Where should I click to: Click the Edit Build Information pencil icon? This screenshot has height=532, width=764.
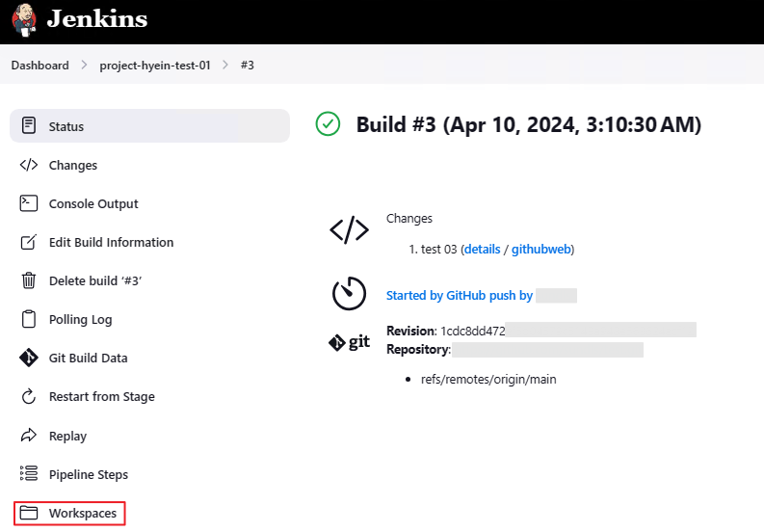pos(29,242)
